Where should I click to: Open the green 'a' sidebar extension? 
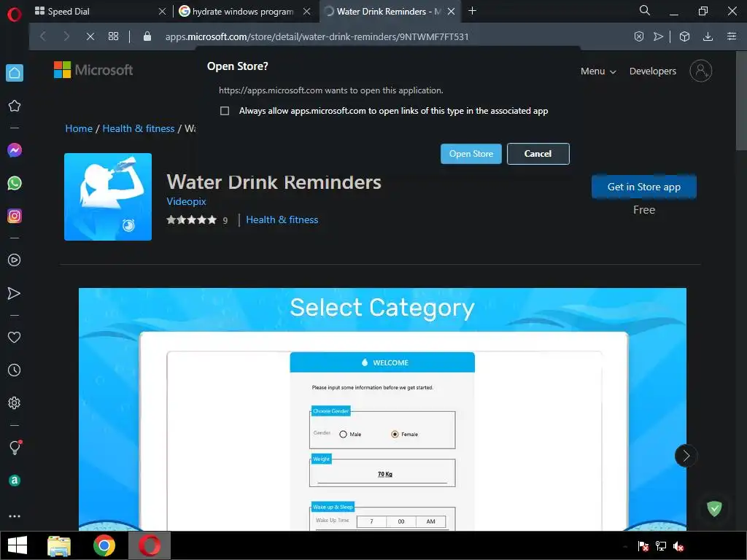pos(15,481)
